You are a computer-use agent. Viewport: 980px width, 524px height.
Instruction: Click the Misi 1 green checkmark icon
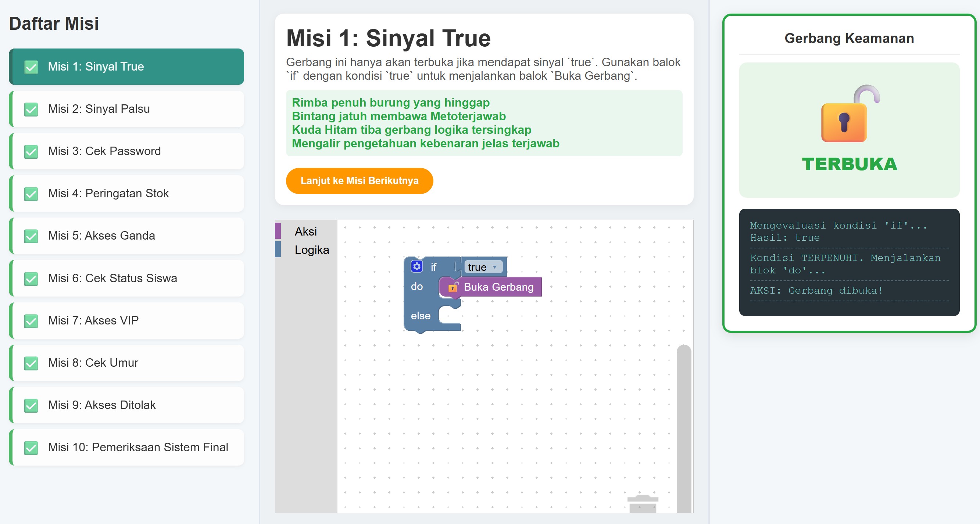pos(31,67)
